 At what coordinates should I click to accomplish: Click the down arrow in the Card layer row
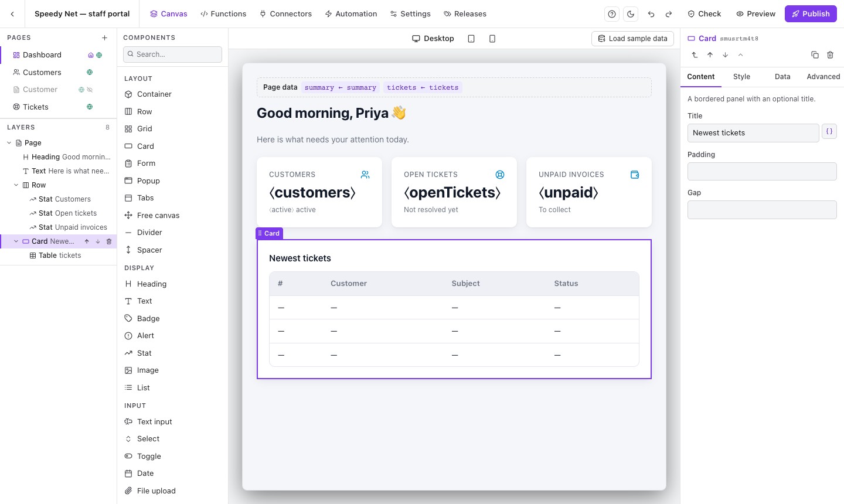coord(98,241)
